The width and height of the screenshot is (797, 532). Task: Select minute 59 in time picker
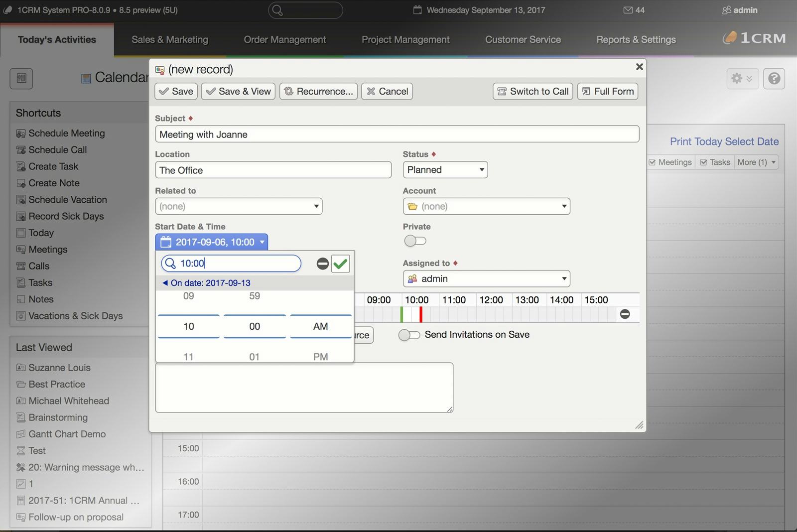click(255, 296)
